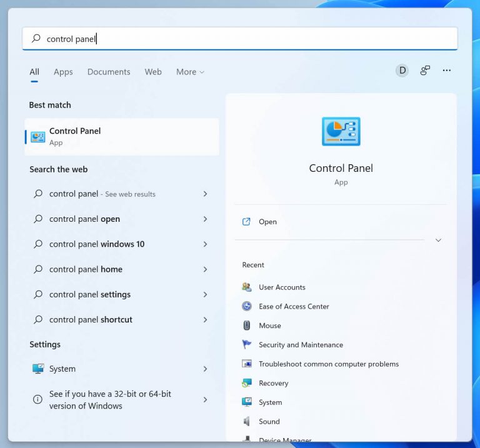Click the search input field
Screen dimensions: 480x448
pyautogui.click(x=250, y=39)
